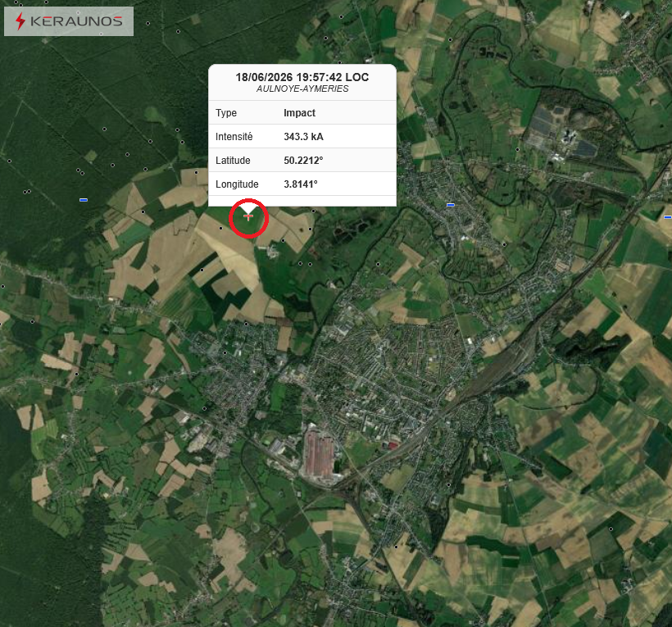Select the "Impact" type value

(300, 113)
